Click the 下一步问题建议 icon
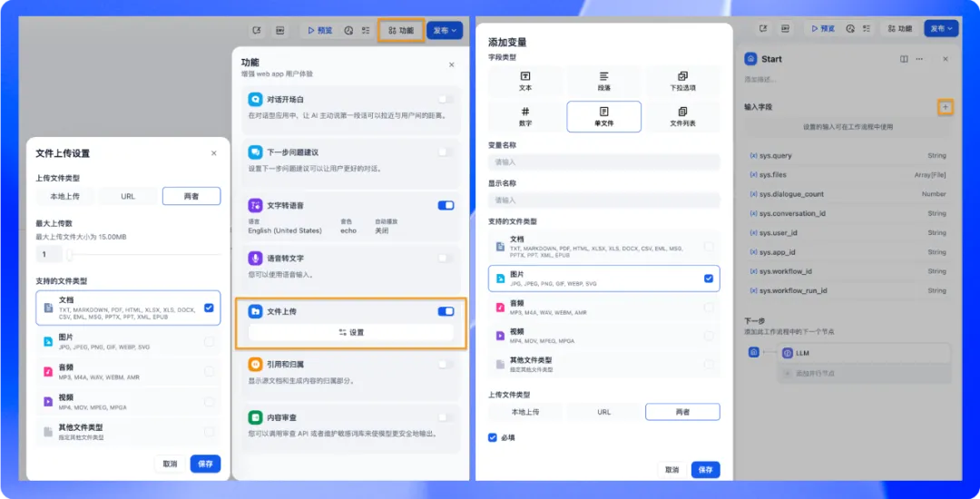 pyautogui.click(x=255, y=152)
